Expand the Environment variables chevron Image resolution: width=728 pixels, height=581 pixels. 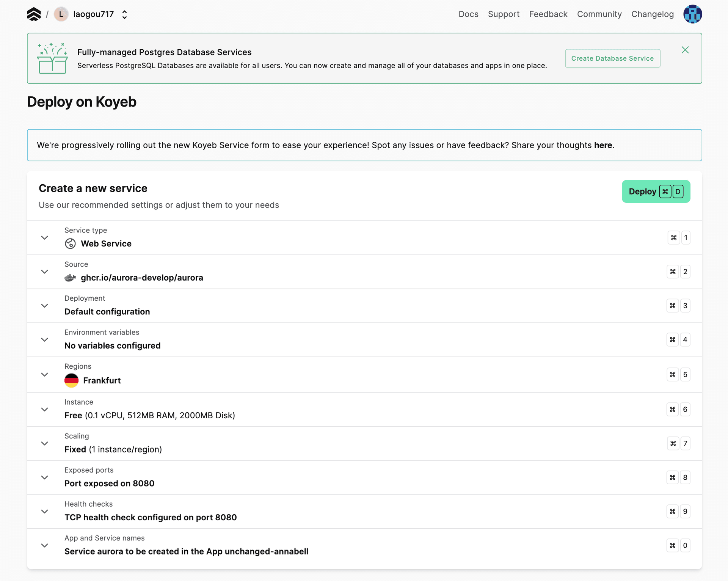pyautogui.click(x=44, y=340)
